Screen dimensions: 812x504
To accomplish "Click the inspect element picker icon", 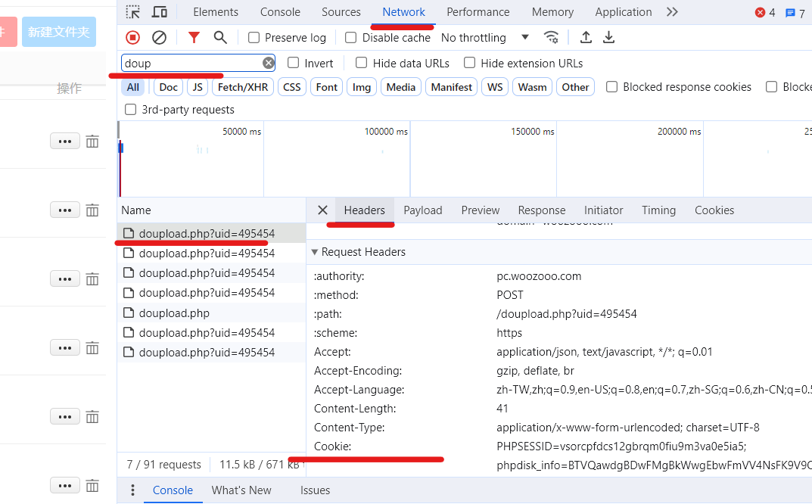I will pyautogui.click(x=133, y=12).
